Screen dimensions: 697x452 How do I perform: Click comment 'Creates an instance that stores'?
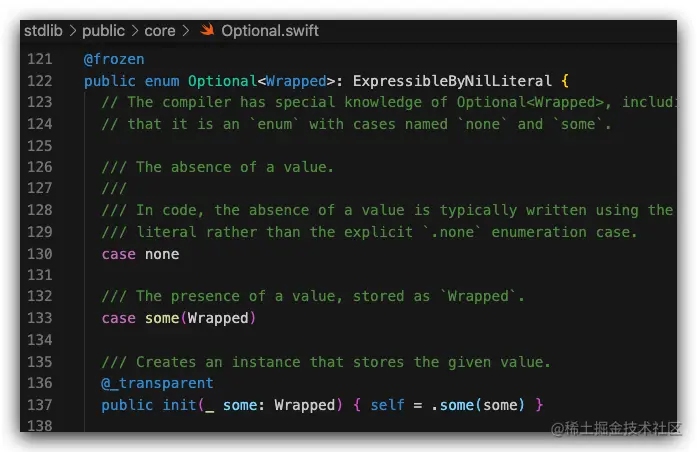tap(270, 362)
